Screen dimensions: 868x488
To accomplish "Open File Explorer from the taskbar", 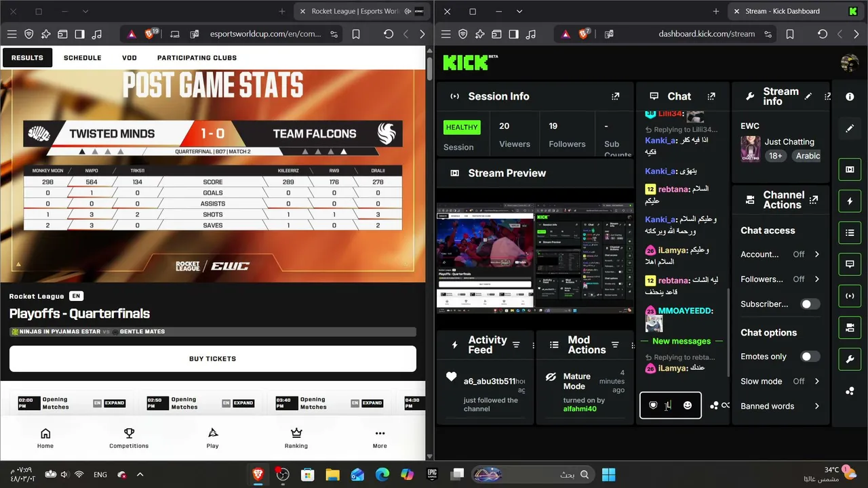I will point(332,474).
